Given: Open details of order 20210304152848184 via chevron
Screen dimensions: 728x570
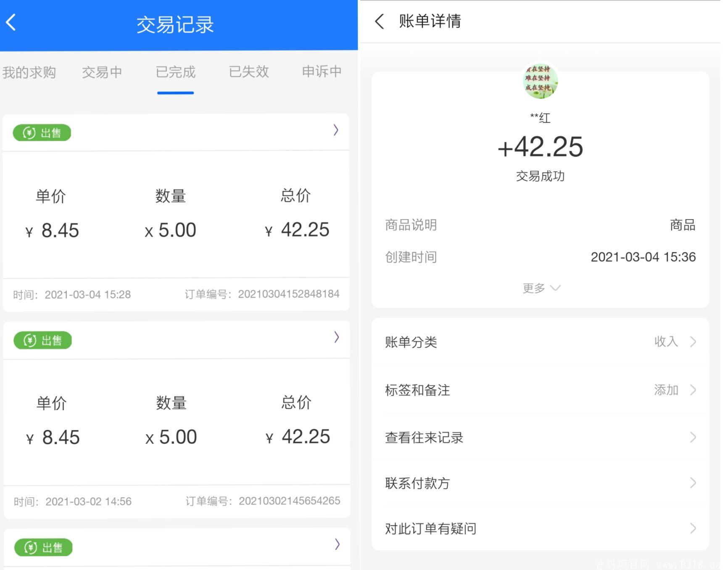Looking at the screenshot, I should 336,130.
